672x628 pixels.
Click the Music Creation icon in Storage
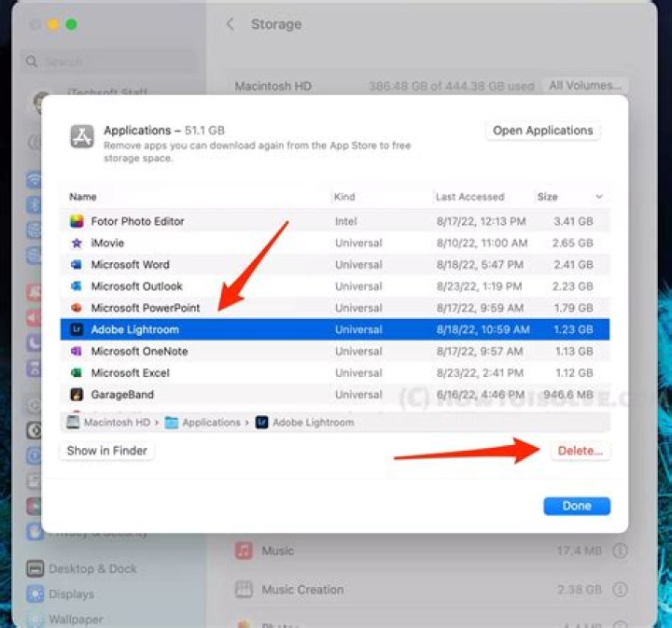(244, 589)
